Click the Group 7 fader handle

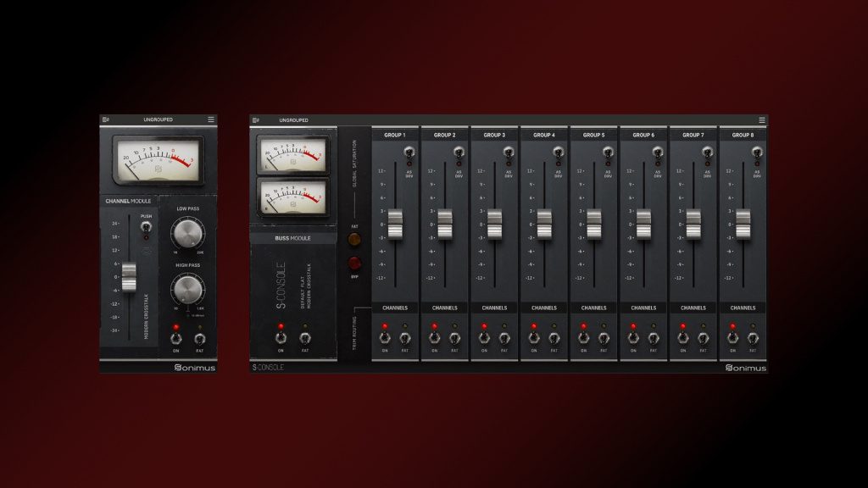click(693, 224)
